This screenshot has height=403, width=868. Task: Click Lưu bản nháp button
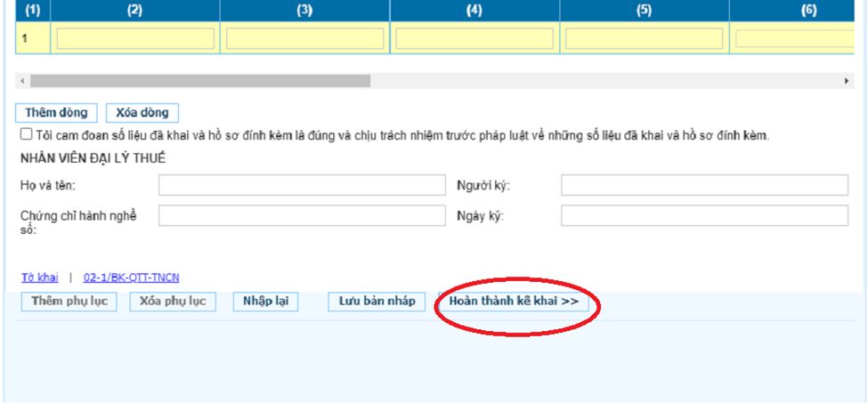377,302
